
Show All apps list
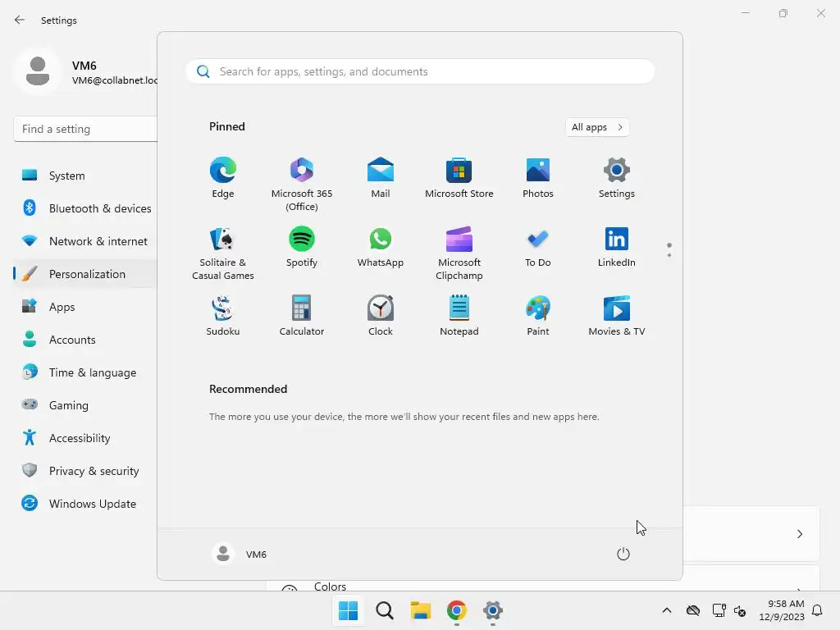pos(597,127)
